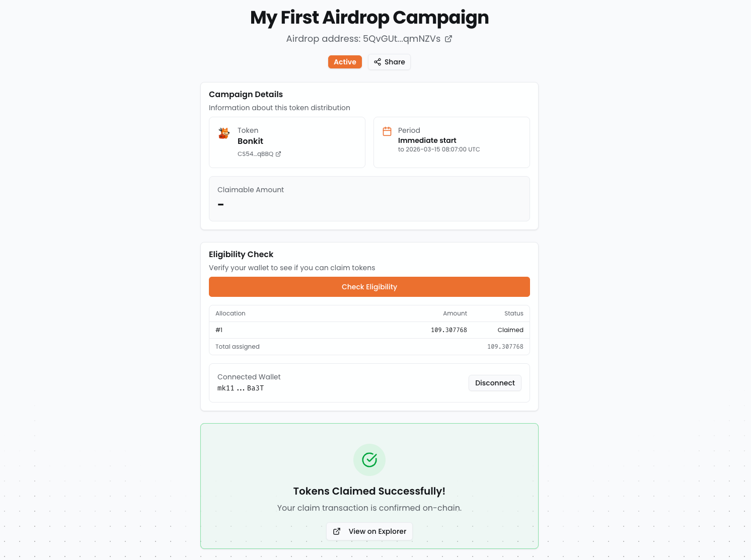Click the green success checkmark icon

click(369, 460)
